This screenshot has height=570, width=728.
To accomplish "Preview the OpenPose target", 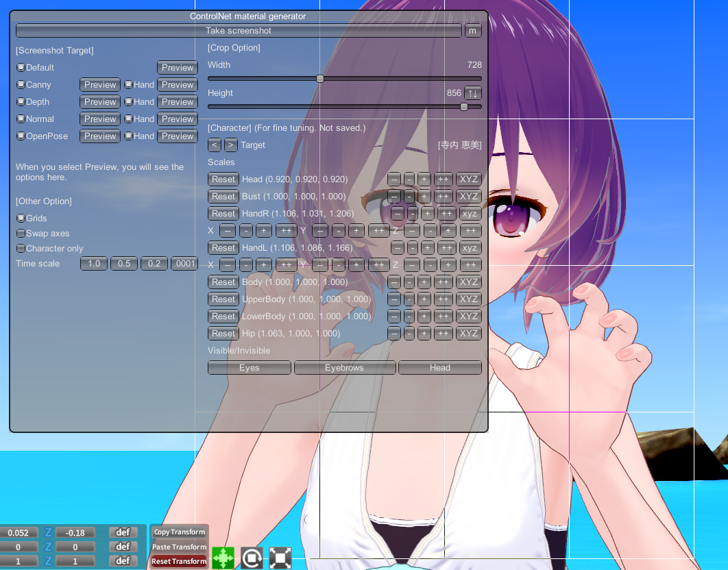I will (100, 136).
